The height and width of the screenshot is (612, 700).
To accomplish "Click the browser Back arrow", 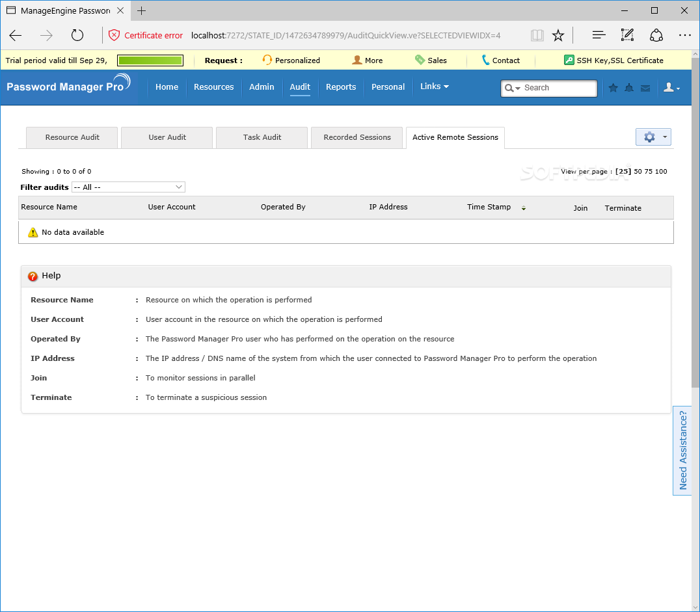I will [x=15, y=35].
